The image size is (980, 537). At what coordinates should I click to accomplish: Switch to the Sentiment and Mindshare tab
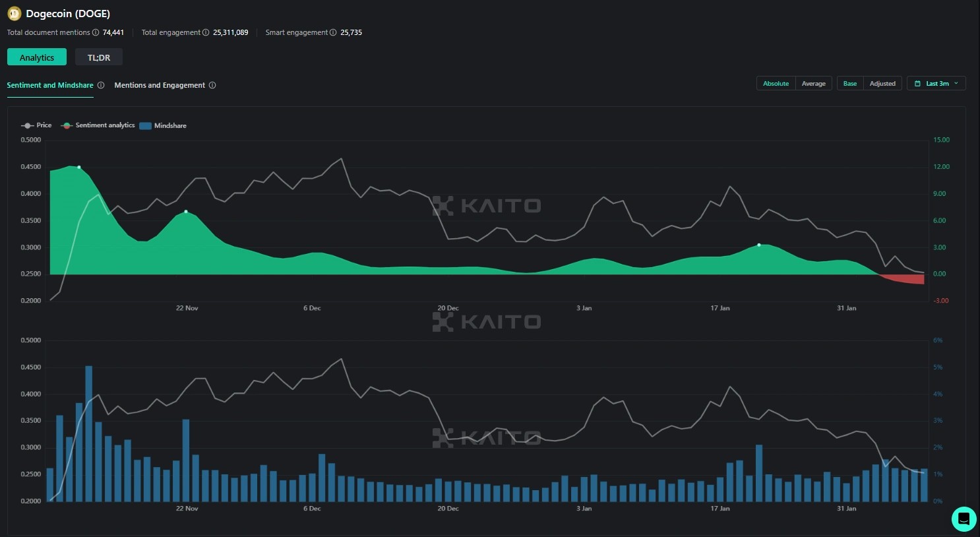pyautogui.click(x=50, y=85)
